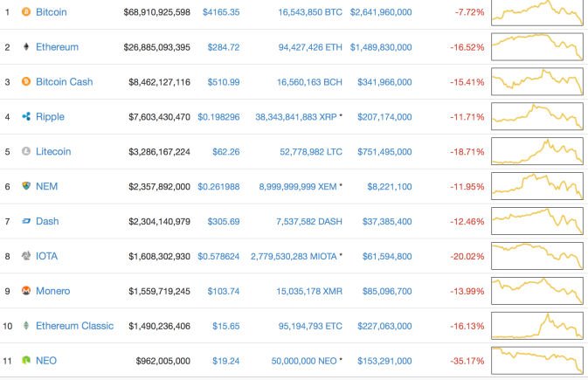
Task: Click the Ethereum diamond icon
Action: coord(26,47)
